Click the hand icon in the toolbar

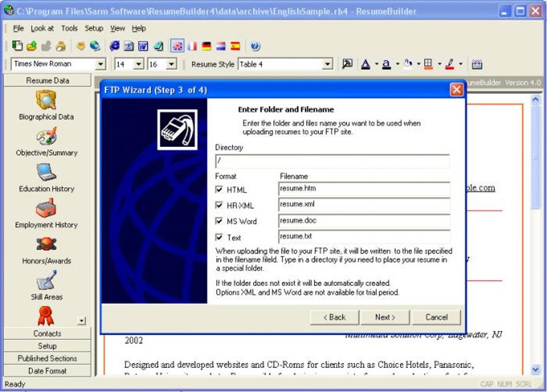[80, 46]
